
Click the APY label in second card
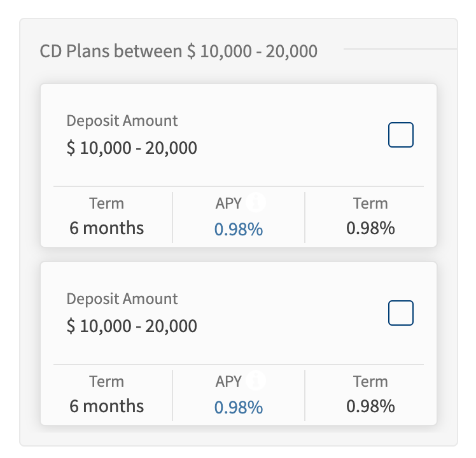tap(228, 381)
